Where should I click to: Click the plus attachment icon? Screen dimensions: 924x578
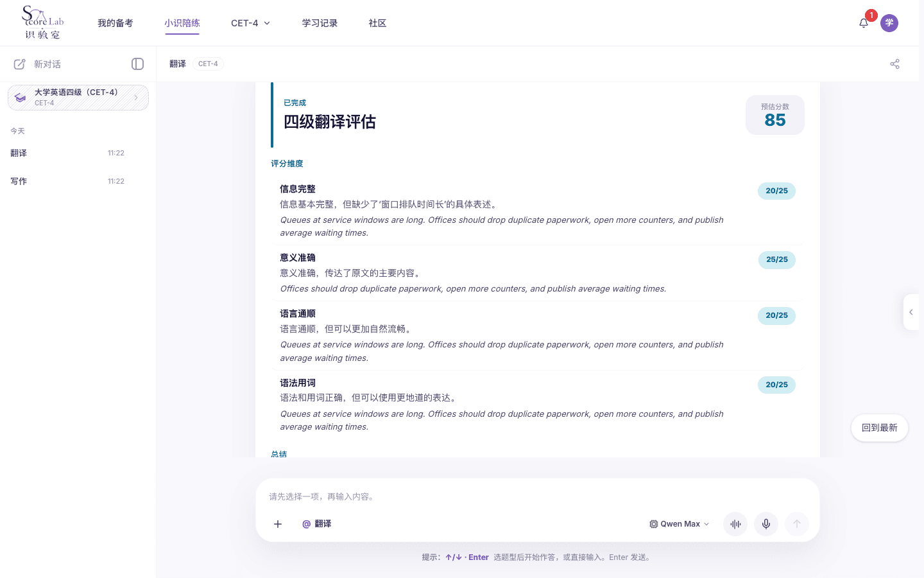(278, 524)
